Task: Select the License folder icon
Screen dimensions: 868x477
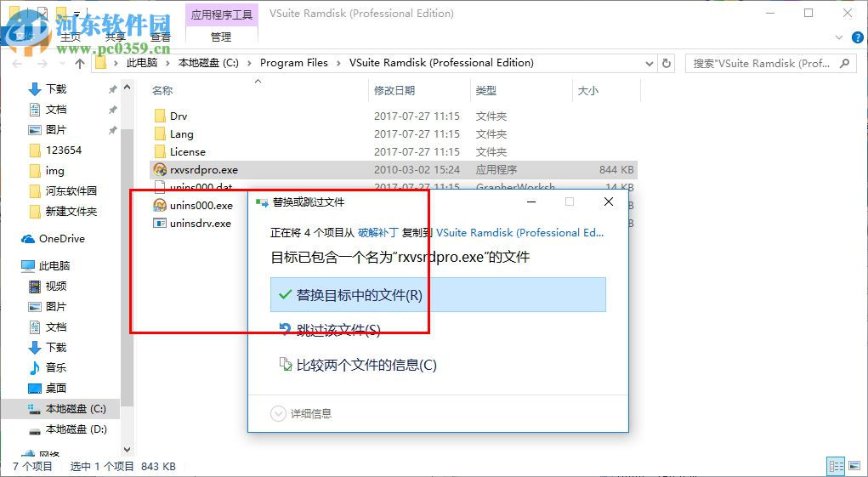Action: tap(160, 151)
